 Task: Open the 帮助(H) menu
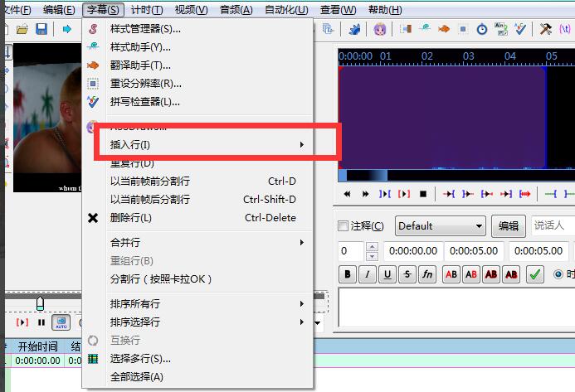385,9
